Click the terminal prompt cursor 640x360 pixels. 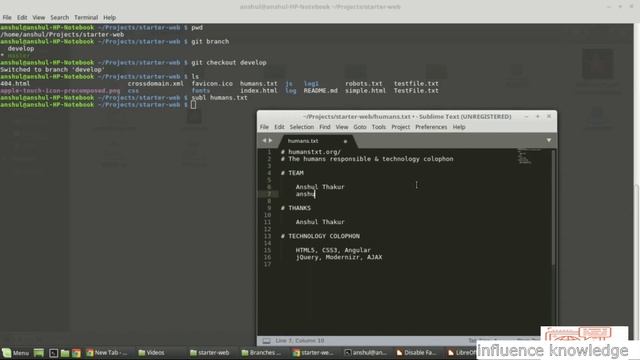coord(193,105)
